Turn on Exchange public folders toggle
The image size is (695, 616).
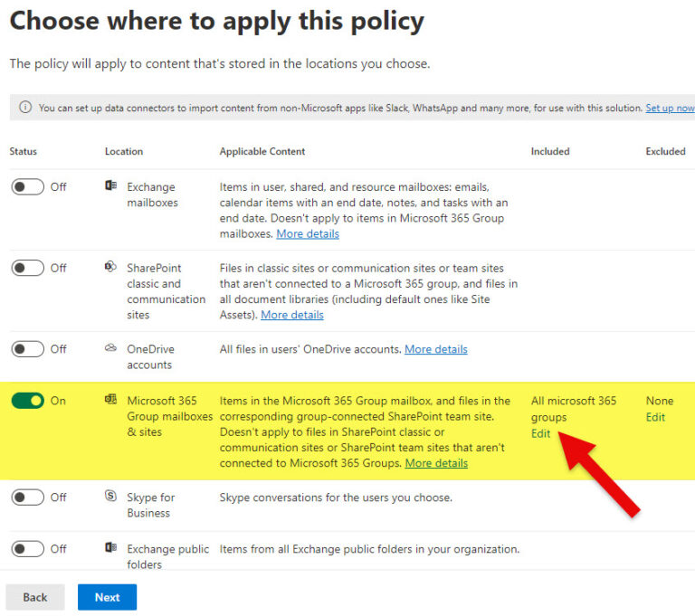28,549
